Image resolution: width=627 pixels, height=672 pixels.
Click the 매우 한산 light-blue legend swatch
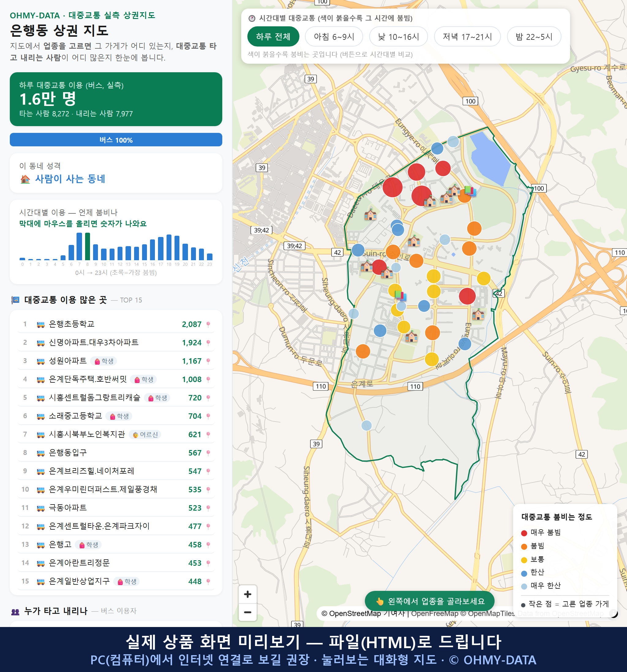(x=524, y=587)
